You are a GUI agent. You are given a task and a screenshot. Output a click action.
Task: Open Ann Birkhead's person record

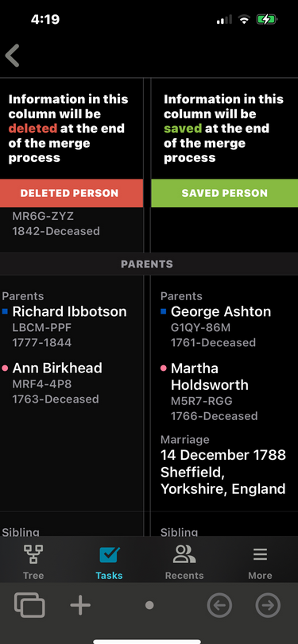(57, 368)
